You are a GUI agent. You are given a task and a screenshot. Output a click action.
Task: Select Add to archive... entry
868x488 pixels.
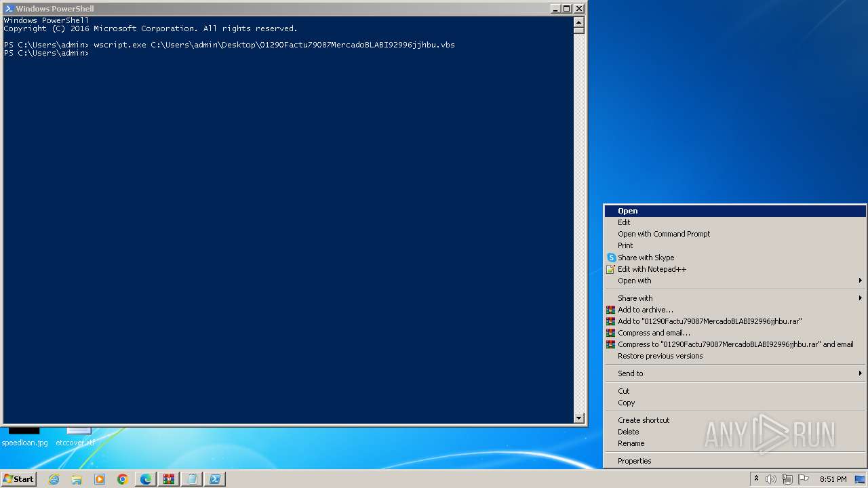coord(735,310)
